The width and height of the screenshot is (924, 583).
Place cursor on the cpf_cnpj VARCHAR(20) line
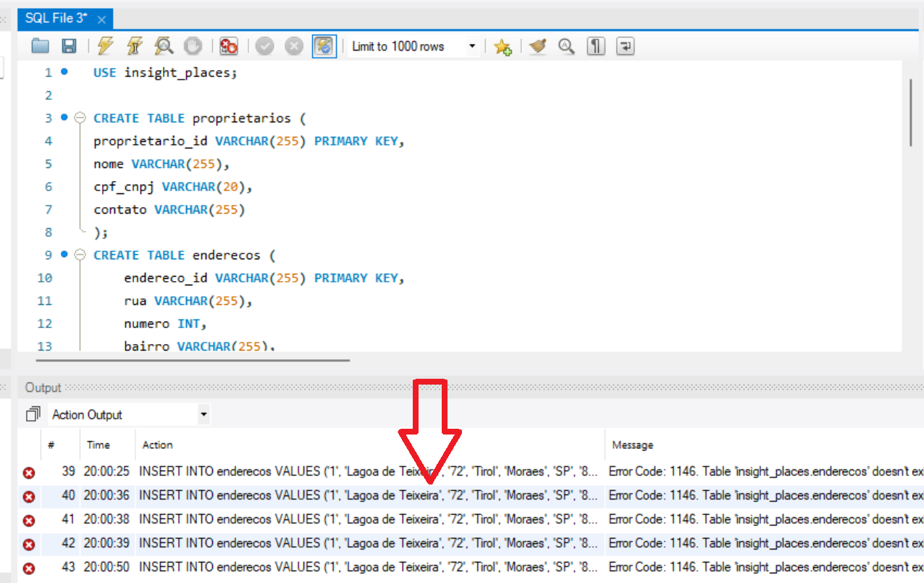pyautogui.click(x=172, y=187)
